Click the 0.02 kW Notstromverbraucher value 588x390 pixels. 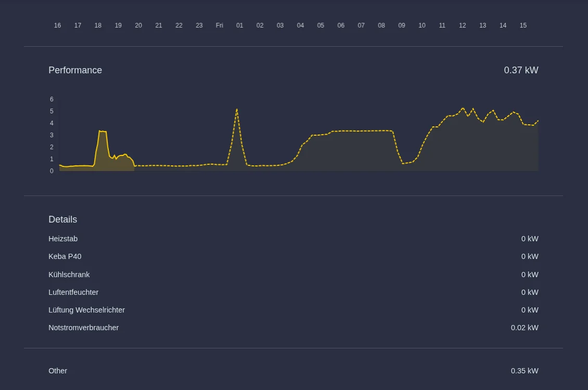[x=524, y=328]
